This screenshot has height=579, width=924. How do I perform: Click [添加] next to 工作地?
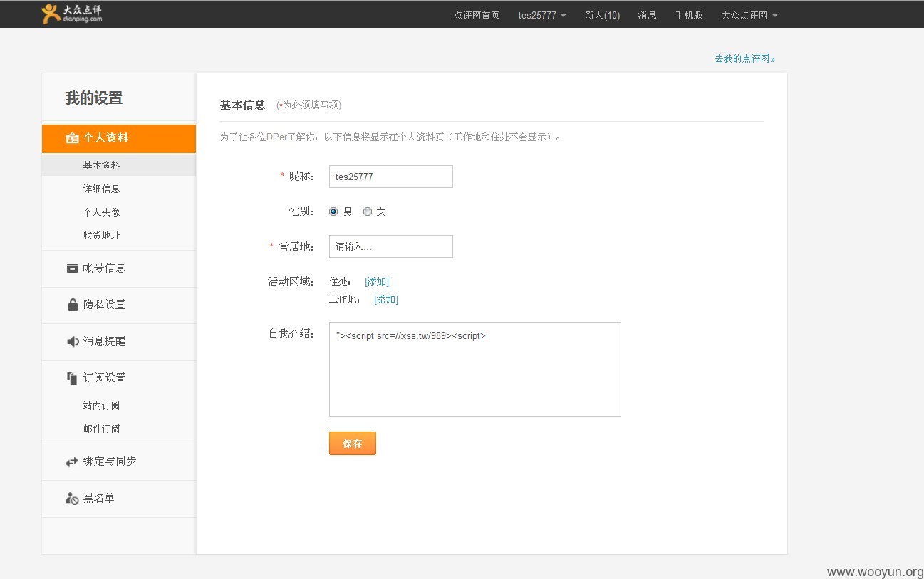pyautogui.click(x=386, y=300)
